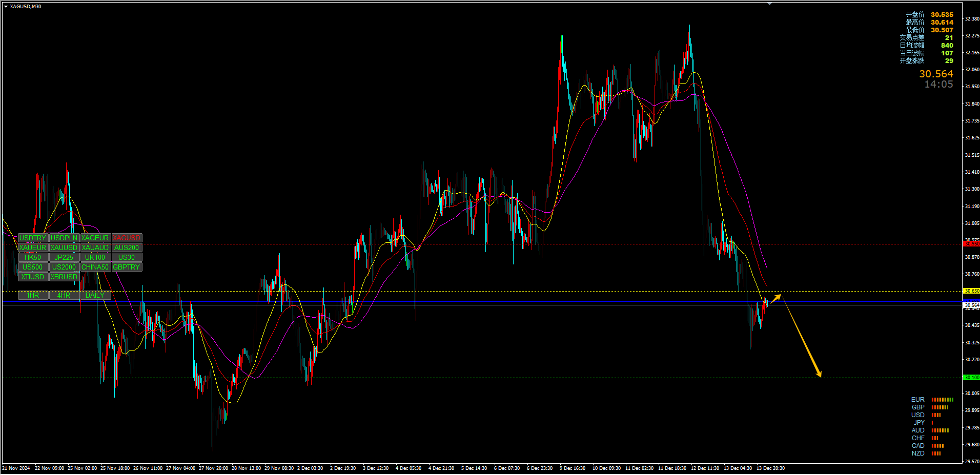Click the JPY currency label
Screen dimensions: 980x475
pyautogui.click(x=919, y=423)
